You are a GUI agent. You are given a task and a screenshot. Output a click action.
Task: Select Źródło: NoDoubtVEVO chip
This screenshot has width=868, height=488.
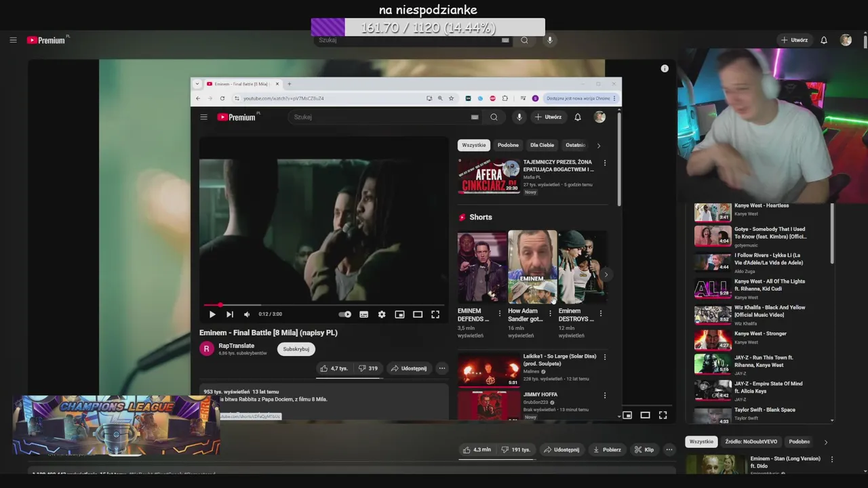[x=751, y=442]
